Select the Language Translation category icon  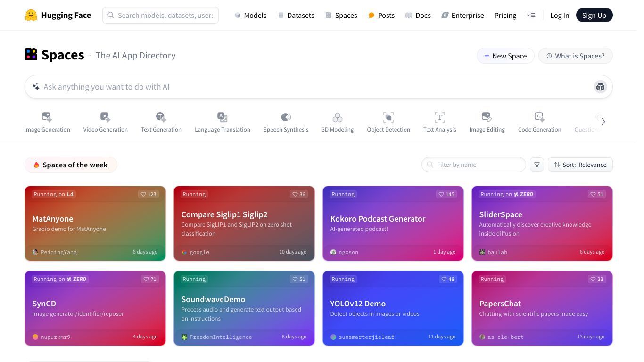(x=223, y=117)
